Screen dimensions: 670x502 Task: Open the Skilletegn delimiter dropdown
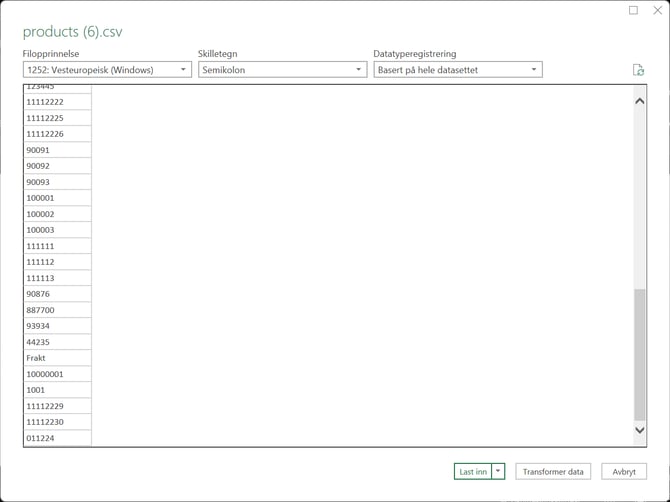282,70
